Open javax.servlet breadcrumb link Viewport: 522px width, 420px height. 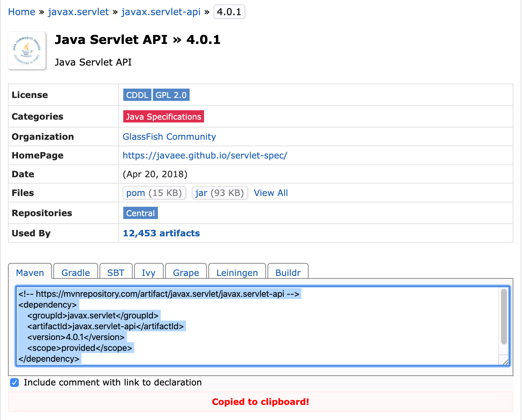click(x=78, y=12)
